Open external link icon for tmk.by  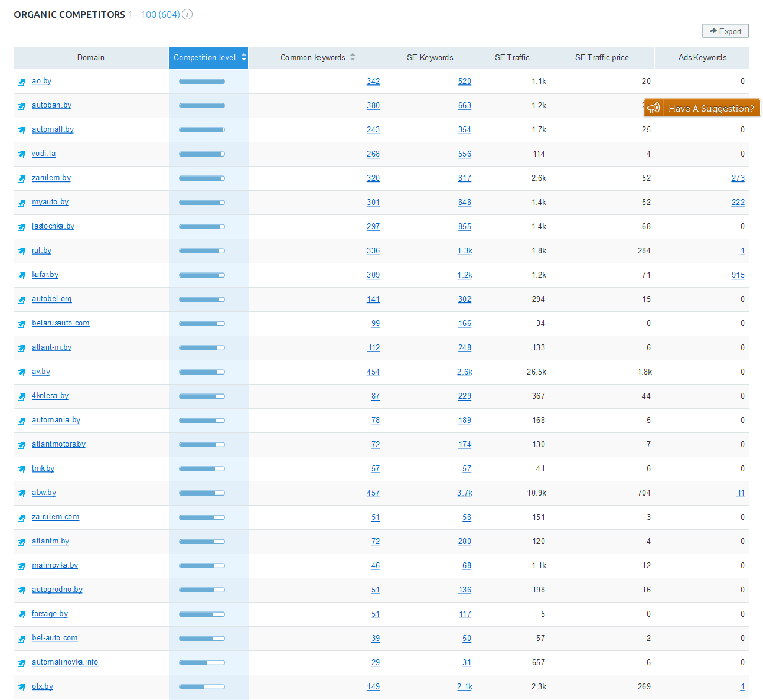click(21, 470)
